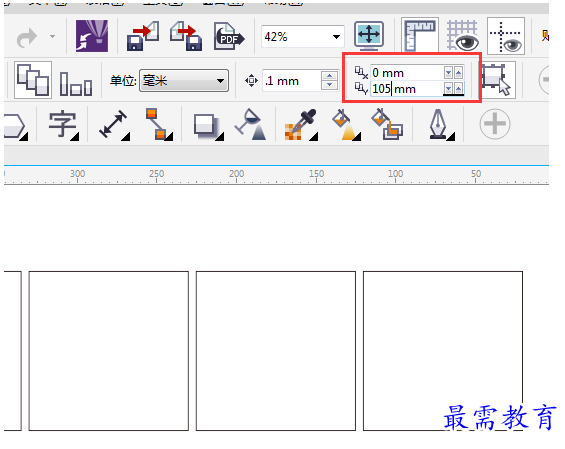
Task: Click the duplicate distance Y 105 mm field
Action: [x=407, y=89]
